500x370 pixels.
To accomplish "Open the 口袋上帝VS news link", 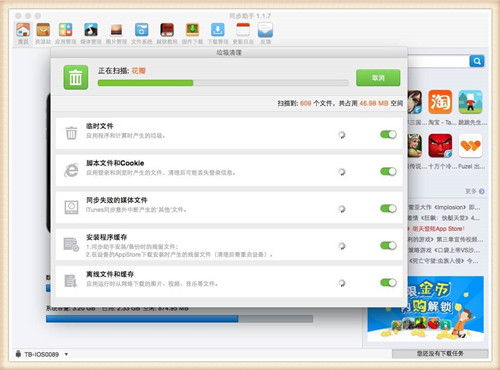I will (x=444, y=250).
